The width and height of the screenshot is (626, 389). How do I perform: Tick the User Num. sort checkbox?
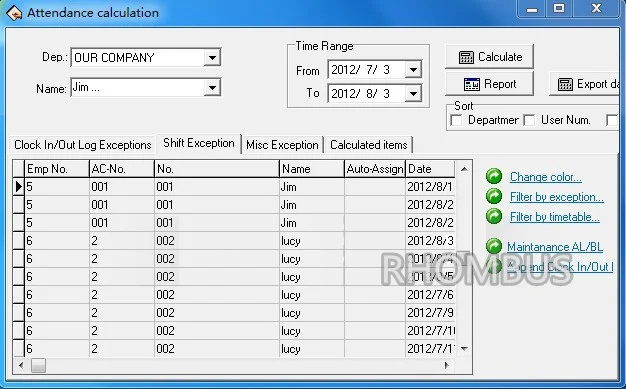pos(529,120)
